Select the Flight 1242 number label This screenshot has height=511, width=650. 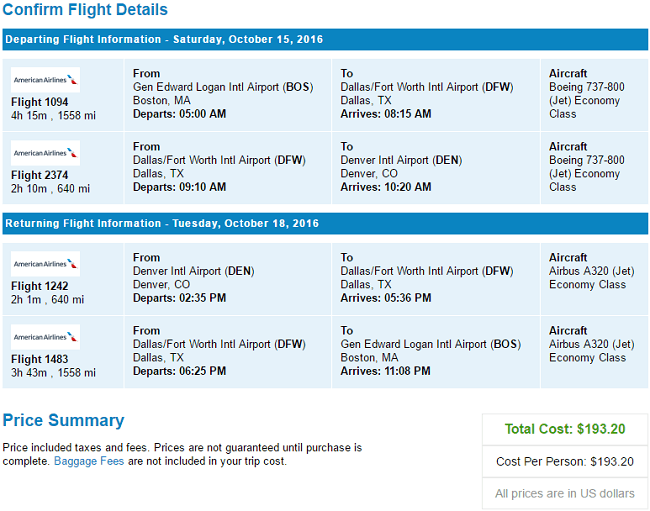[x=39, y=286]
